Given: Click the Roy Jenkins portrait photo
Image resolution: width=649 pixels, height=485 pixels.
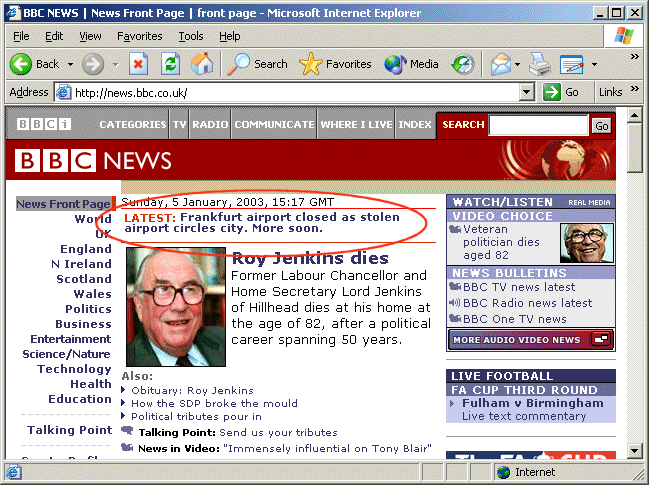Looking at the screenshot, I should 176,307.
